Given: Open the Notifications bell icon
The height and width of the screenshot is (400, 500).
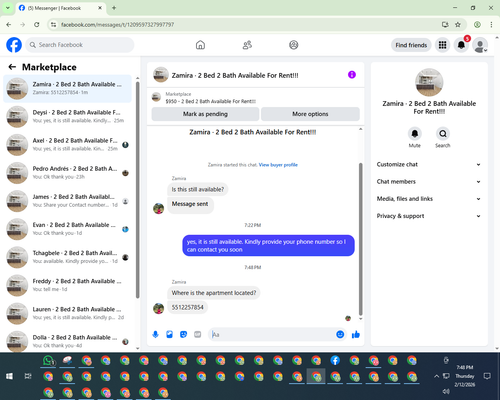Looking at the screenshot, I should (461, 45).
